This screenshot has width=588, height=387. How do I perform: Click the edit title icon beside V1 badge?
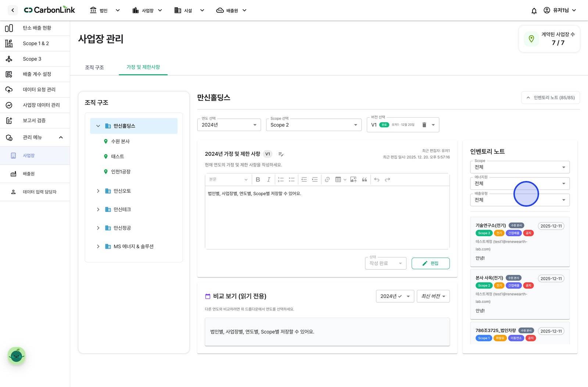[281, 154]
